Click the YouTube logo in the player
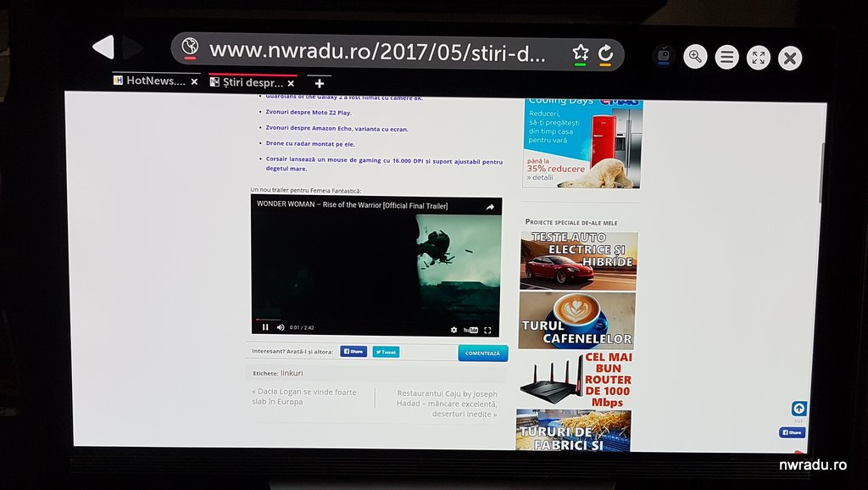The height and width of the screenshot is (490, 868). [470, 330]
